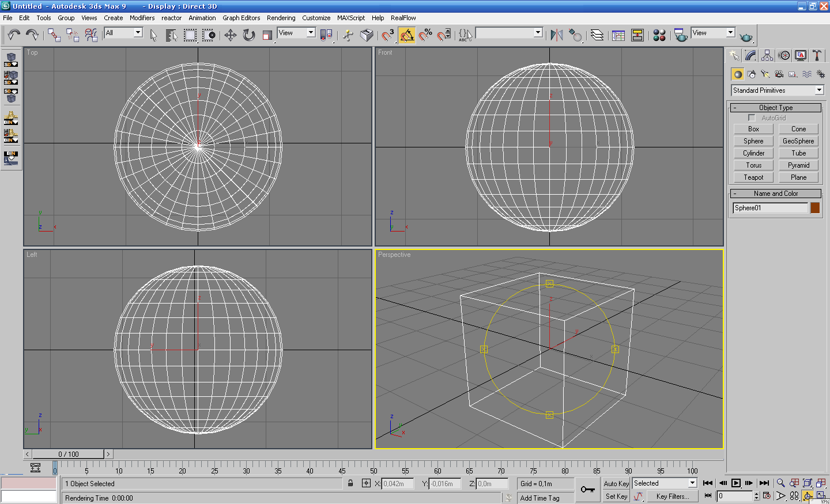Select the Lights category icon
This screenshot has height=504, width=830.
tap(765, 74)
